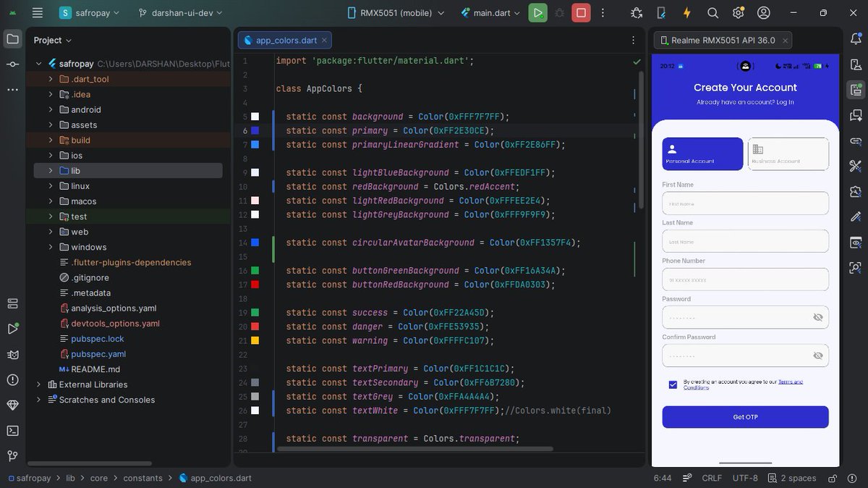The height and width of the screenshot is (488, 868).
Task: Tap the Terms and Conditions link
Action: coord(743,384)
